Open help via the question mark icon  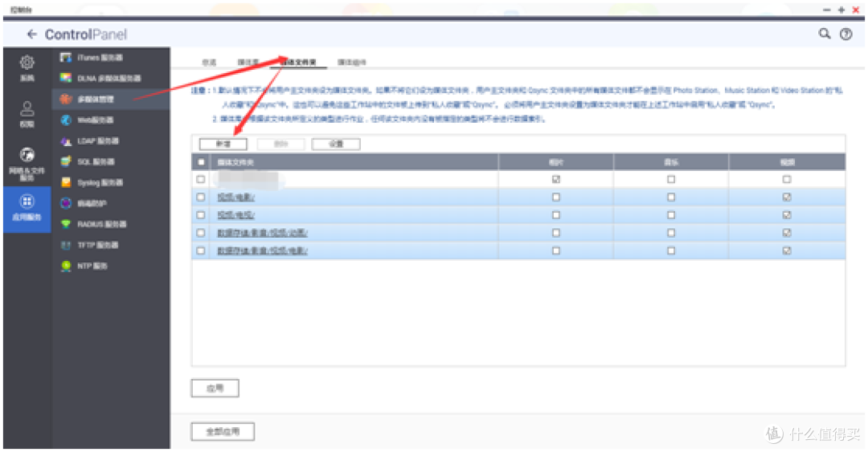(845, 34)
